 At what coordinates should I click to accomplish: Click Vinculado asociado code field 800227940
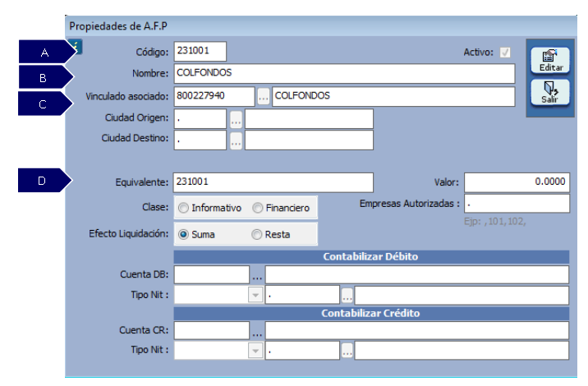[x=214, y=97]
